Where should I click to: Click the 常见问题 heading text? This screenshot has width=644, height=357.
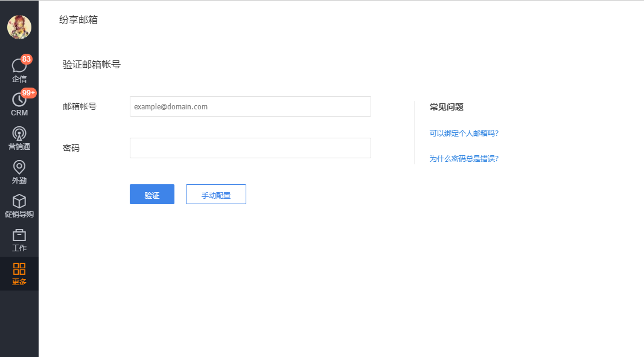tap(447, 107)
